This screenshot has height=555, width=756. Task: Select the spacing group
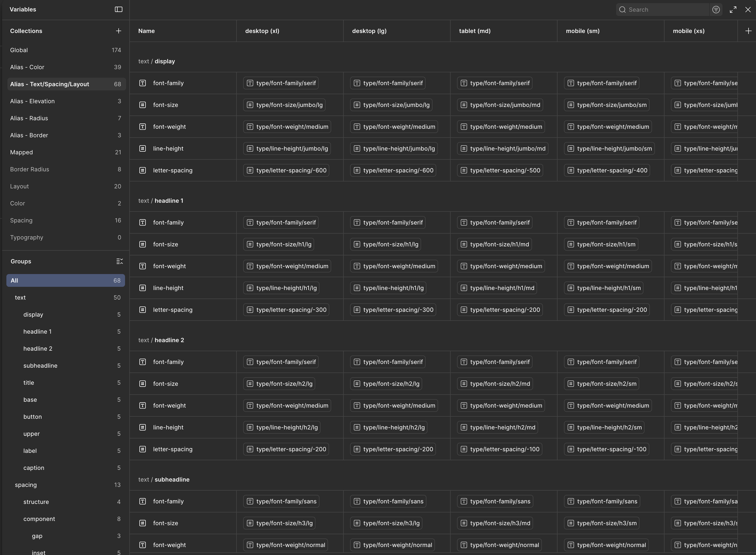pos(66,485)
